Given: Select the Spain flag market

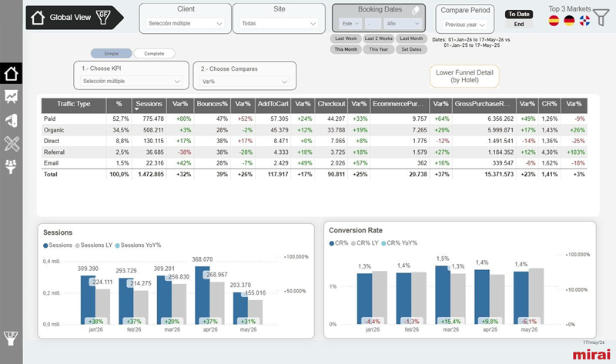Looking at the screenshot, I should coord(554,21).
